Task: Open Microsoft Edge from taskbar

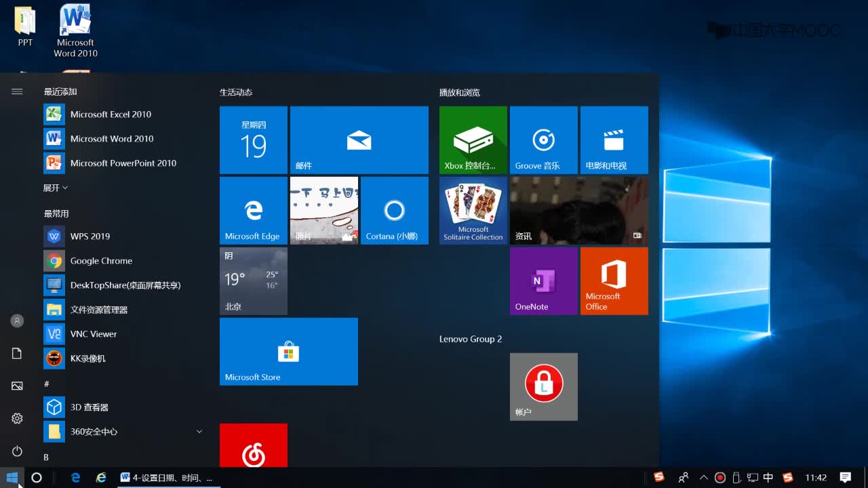Action: 76,478
